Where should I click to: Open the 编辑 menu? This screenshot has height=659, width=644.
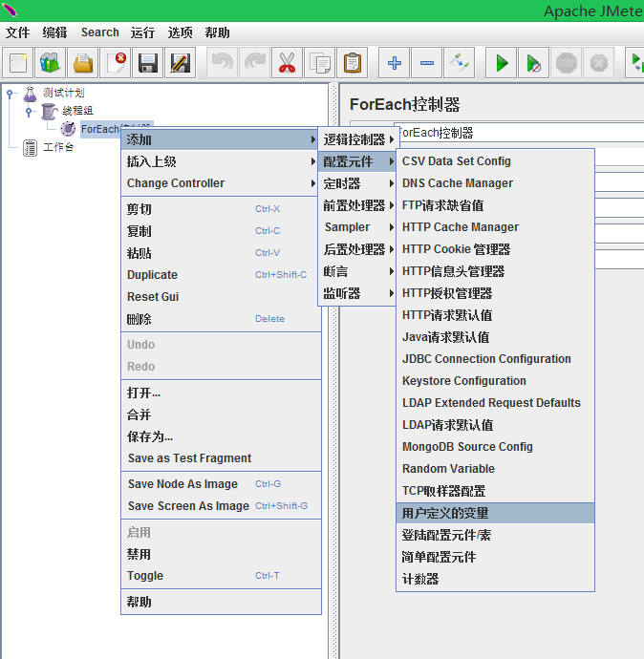pyautogui.click(x=54, y=32)
